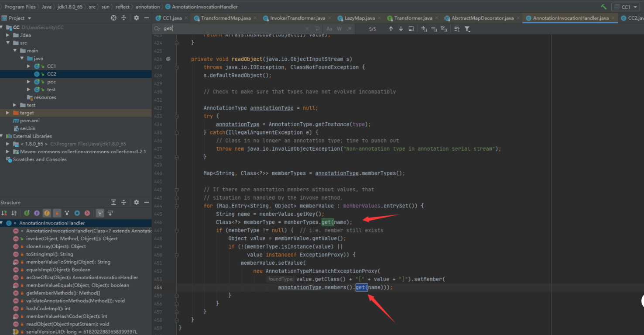
Task: Open search history magnifier dropdown
Action: (157, 28)
